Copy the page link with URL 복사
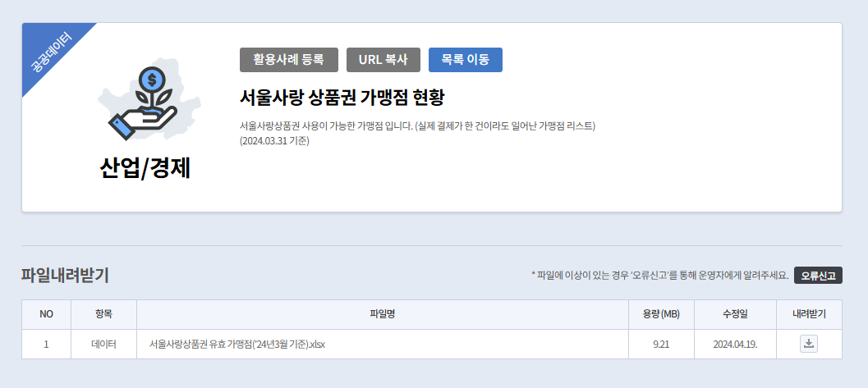This screenshot has height=388, width=868. [383, 60]
